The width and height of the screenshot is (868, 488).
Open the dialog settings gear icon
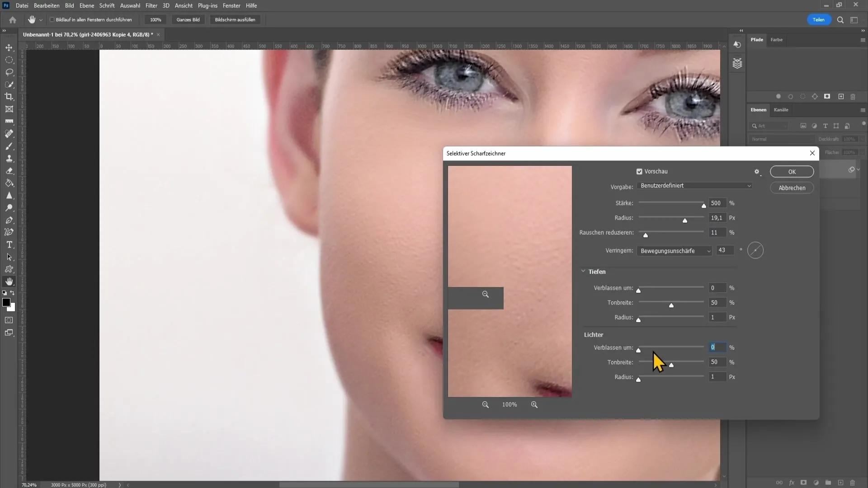click(x=757, y=172)
